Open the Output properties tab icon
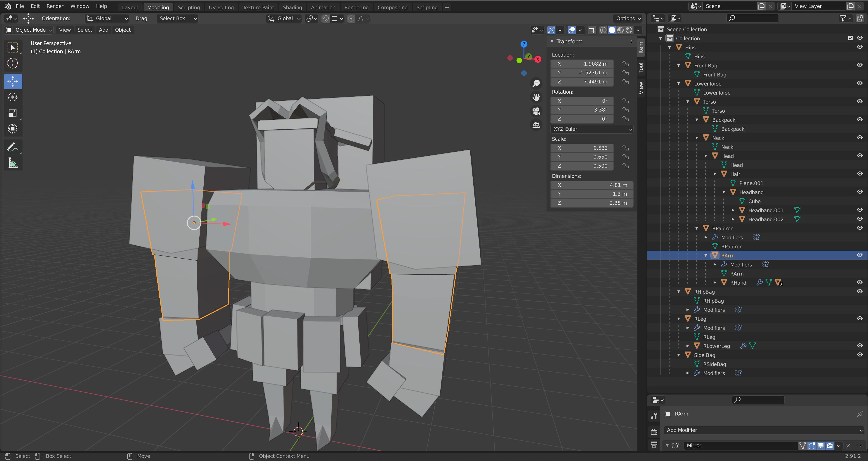The width and height of the screenshot is (868, 461). (654, 445)
